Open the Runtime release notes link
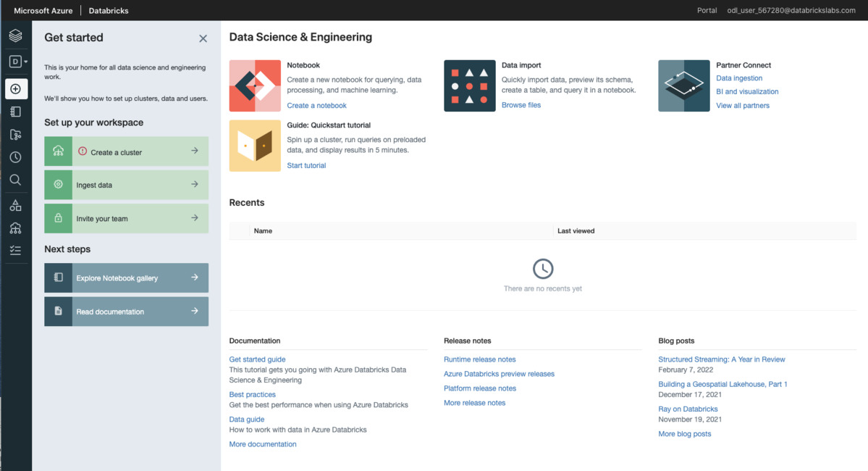Screen dimensions: 868x471 pos(480,359)
